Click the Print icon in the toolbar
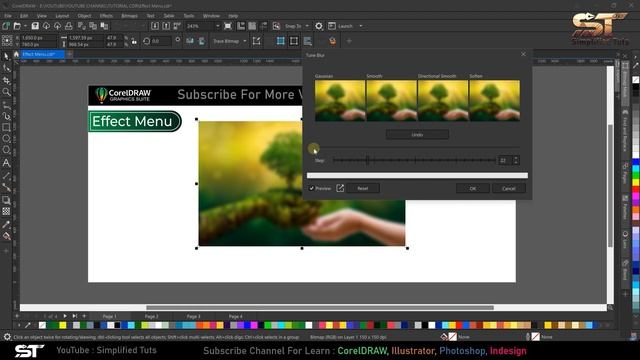The width and height of the screenshot is (640, 360). [69, 26]
